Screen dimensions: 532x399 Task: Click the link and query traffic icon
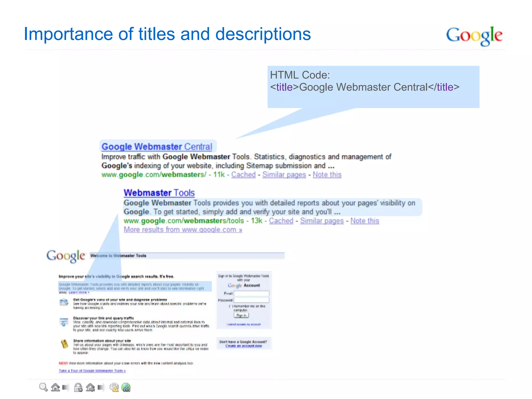pos(64,322)
